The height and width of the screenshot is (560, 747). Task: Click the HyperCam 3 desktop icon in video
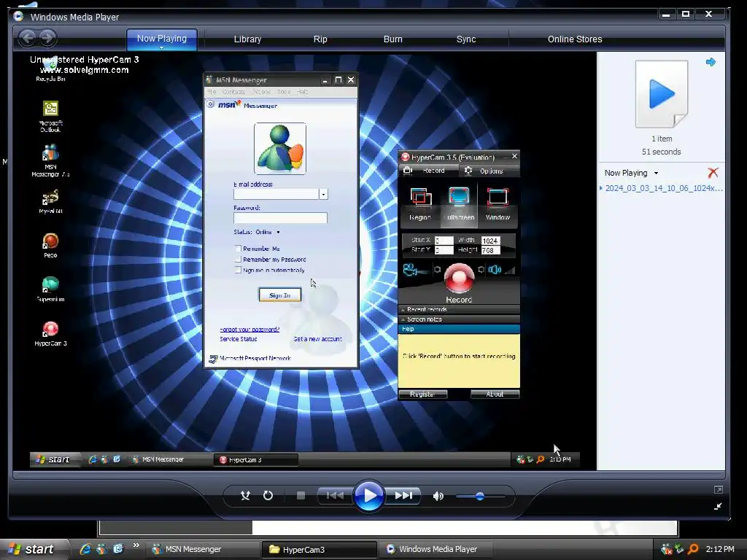tap(50, 333)
